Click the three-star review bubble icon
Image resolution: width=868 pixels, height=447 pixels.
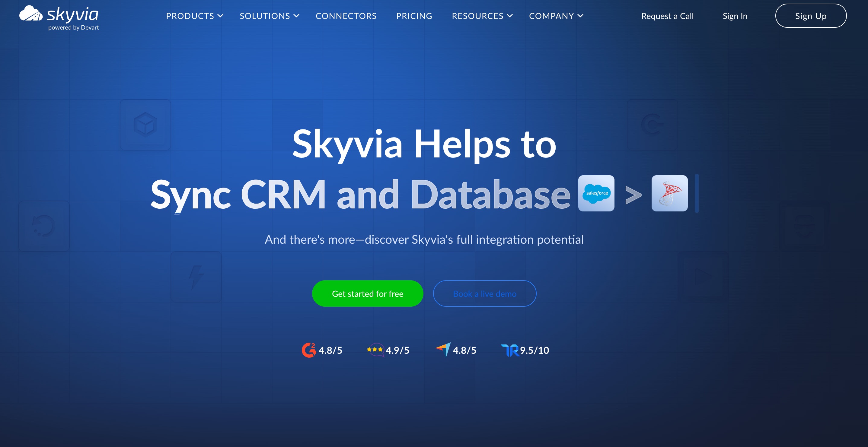375,350
